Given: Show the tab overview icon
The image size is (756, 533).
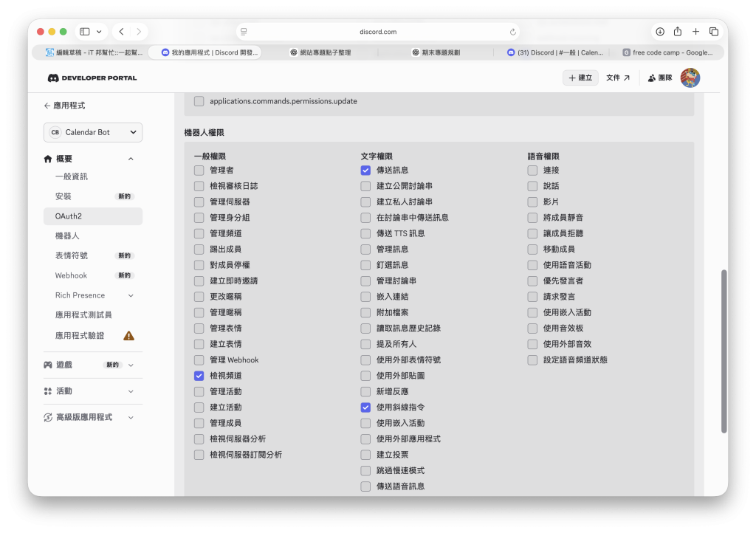Looking at the screenshot, I should [714, 32].
